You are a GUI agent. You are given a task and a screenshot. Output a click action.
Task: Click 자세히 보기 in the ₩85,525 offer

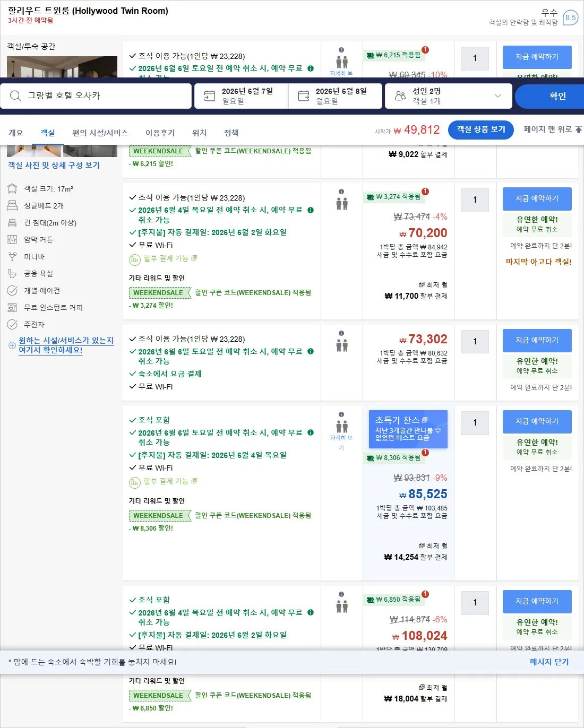click(341, 442)
